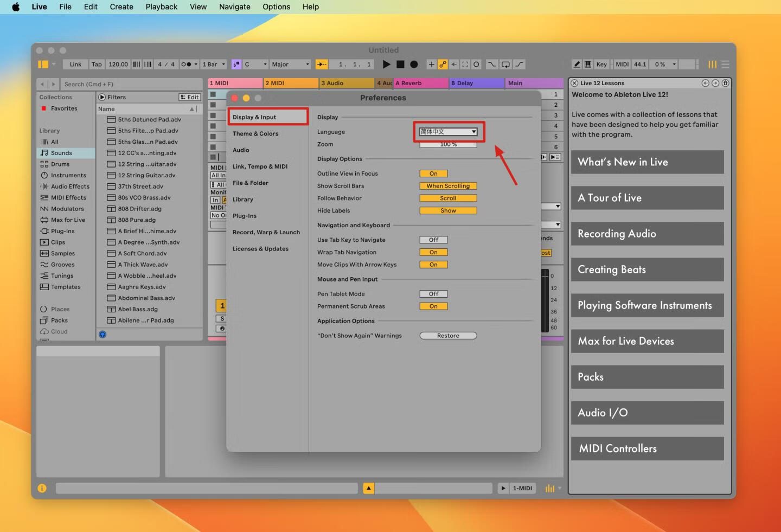Open the Major scale dropdown
The image size is (781, 532).
coord(290,65)
